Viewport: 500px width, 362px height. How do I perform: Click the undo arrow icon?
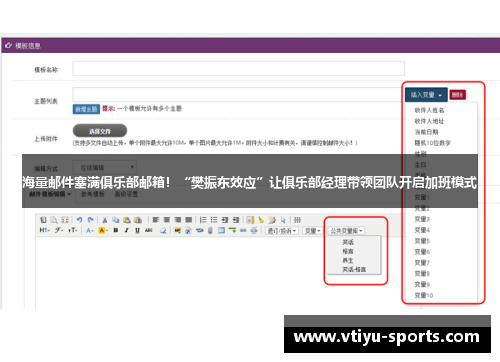coord(79,220)
